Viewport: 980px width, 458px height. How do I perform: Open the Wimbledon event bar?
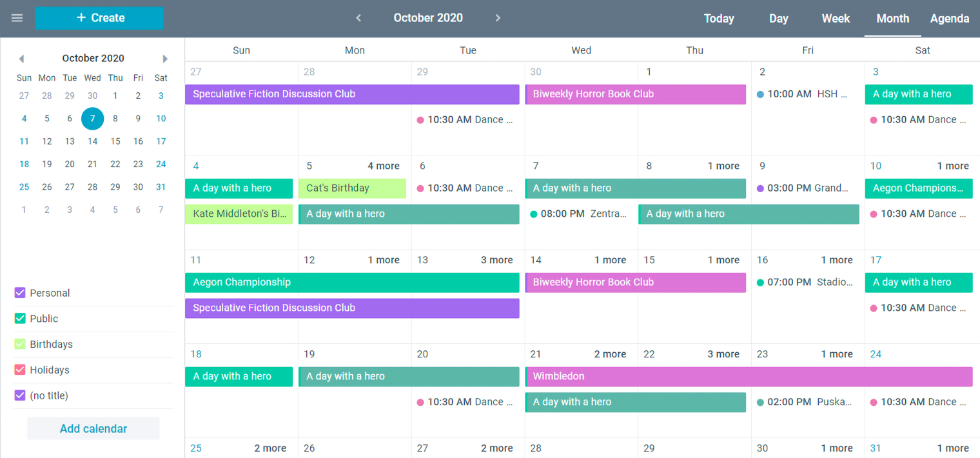coord(748,377)
